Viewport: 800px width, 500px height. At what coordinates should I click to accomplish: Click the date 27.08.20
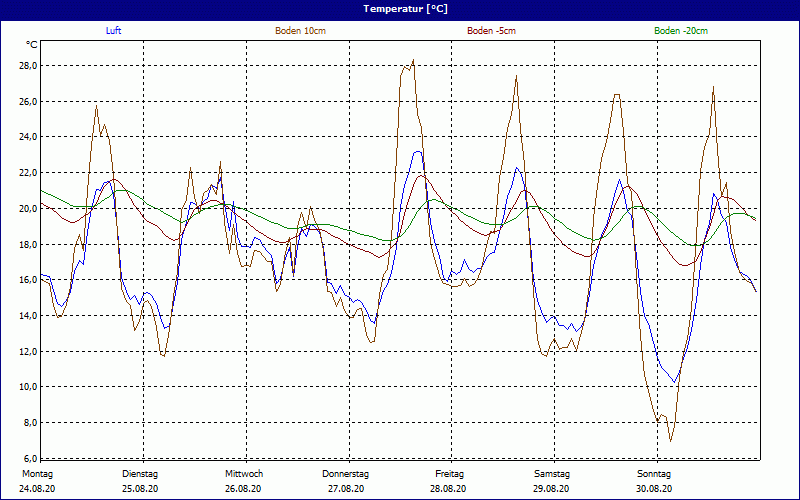(346, 489)
